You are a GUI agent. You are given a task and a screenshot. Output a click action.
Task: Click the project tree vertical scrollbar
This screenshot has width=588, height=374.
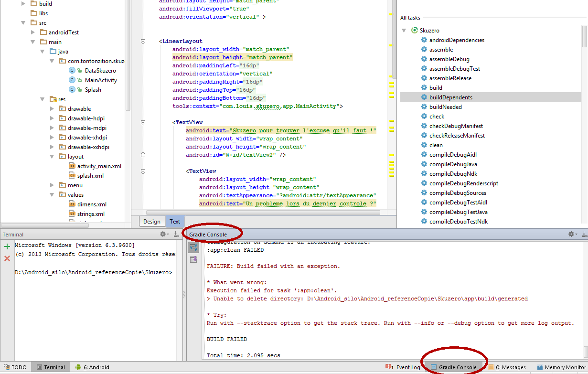tap(128, 55)
